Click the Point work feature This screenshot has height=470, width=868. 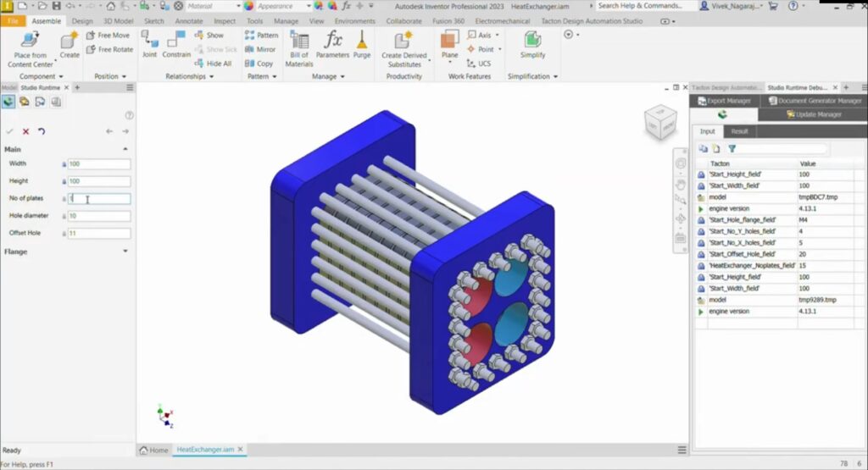tap(481, 49)
